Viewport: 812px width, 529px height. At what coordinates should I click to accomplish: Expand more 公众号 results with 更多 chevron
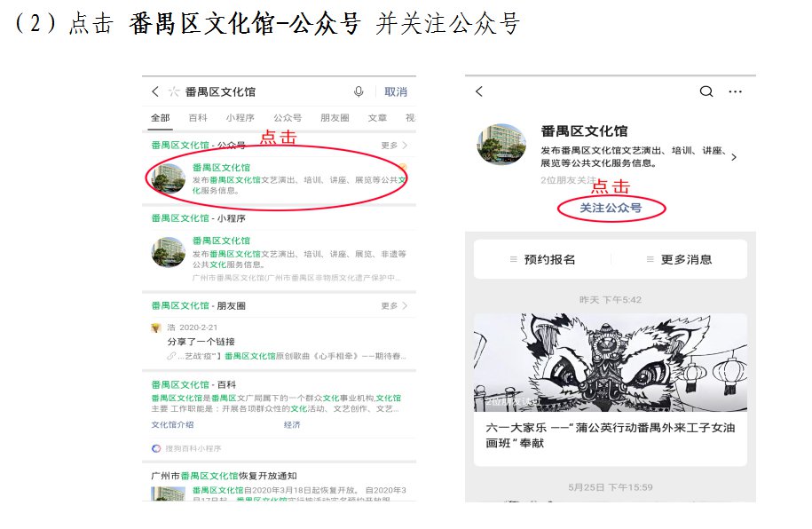[394, 146]
